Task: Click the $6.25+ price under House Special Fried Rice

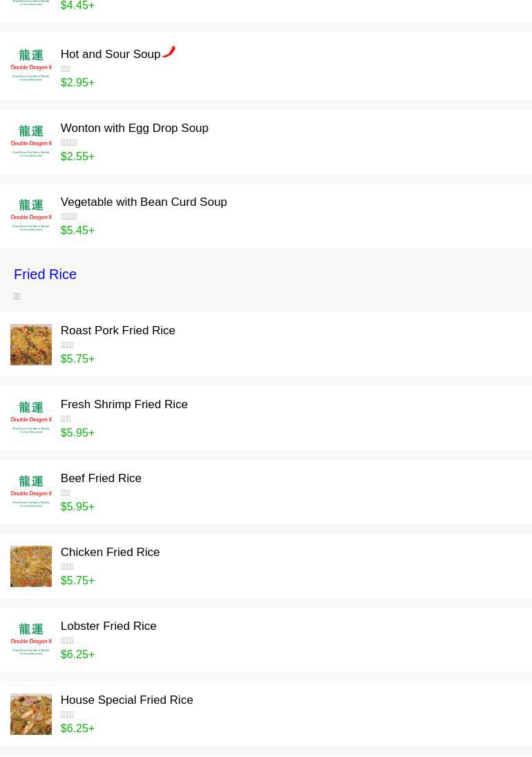Action: 77,729
